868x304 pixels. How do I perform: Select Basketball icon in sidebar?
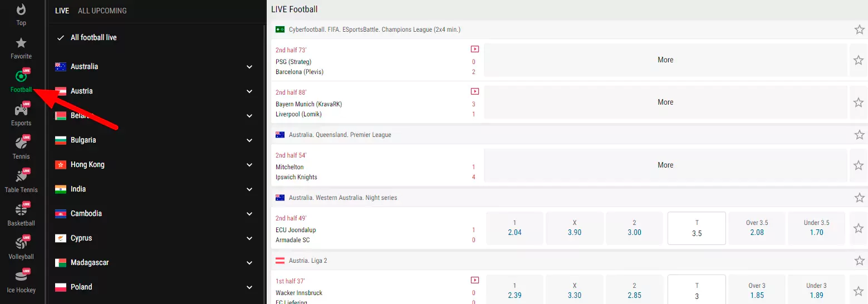21,210
